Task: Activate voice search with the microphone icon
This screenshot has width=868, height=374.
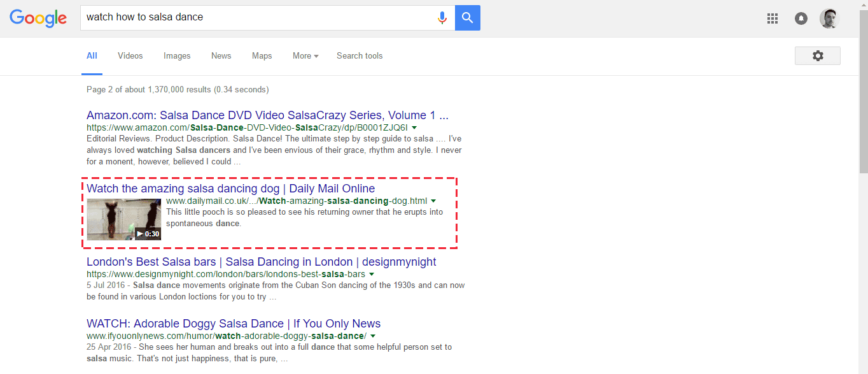Action: (442, 18)
